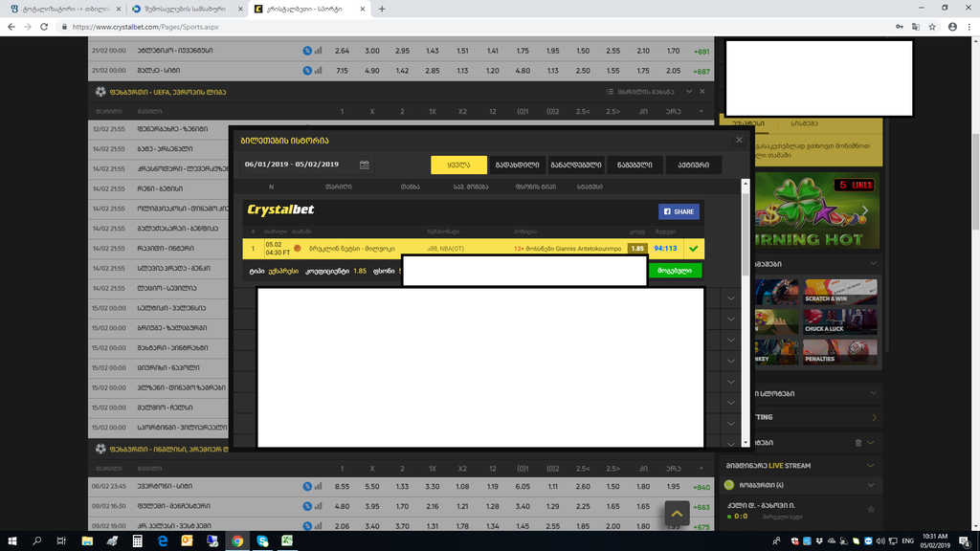Select the ყველა (All) filter tab
This screenshot has width=980, height=551.
click(458, 165)
